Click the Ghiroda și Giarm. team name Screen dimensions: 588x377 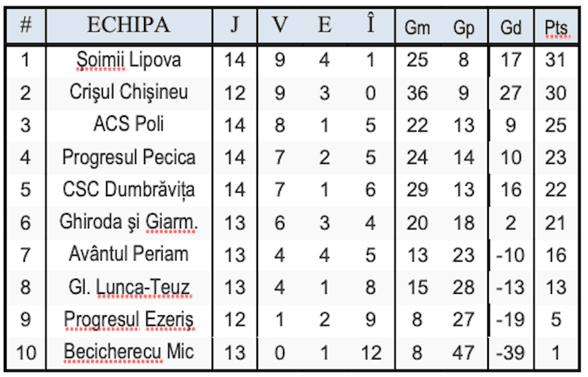coord(129,222)
